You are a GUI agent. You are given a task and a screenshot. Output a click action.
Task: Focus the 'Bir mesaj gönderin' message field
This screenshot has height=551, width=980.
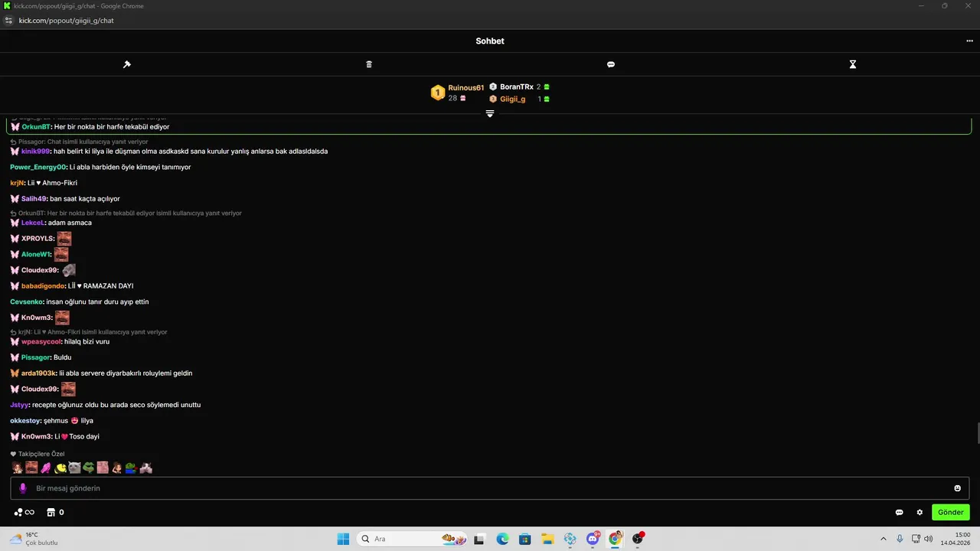coord(490,488)
